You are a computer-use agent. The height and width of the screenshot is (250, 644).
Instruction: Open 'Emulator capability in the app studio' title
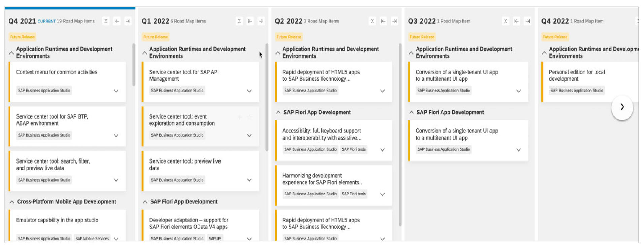[x=57, y=220]
